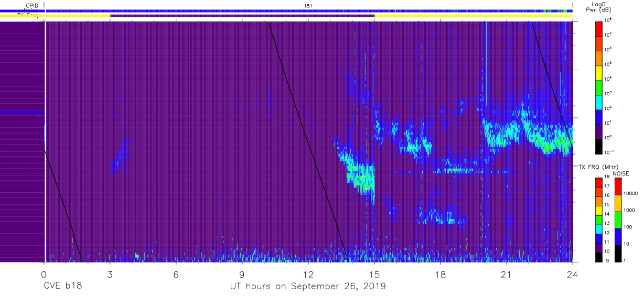
Task: Click the red segment of Lag0 Pwr colorbar
Action: pos(599,28)
